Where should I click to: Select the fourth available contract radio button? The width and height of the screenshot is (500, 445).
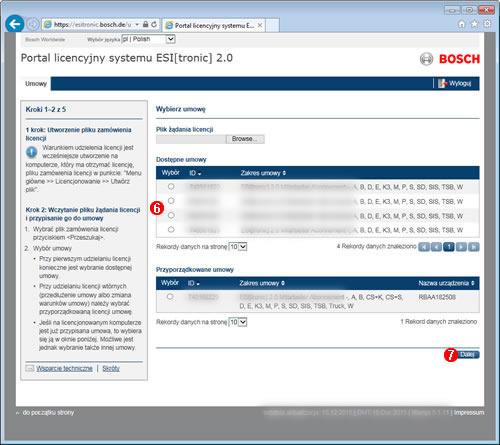tap(171, 229)
